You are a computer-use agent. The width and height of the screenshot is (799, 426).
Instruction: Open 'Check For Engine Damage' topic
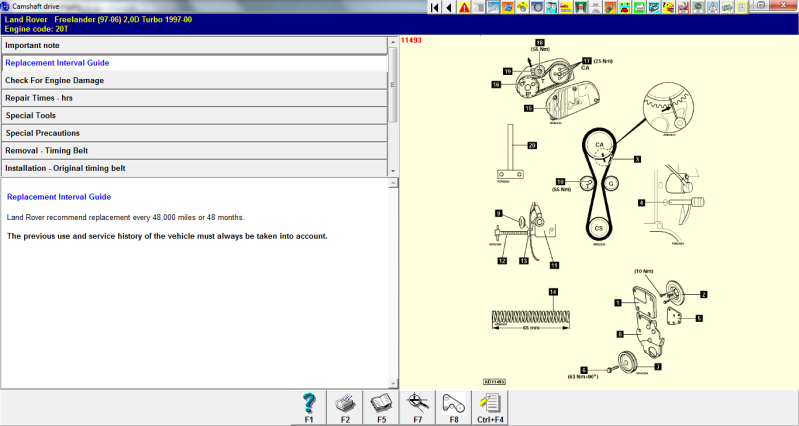click(194, 81)
